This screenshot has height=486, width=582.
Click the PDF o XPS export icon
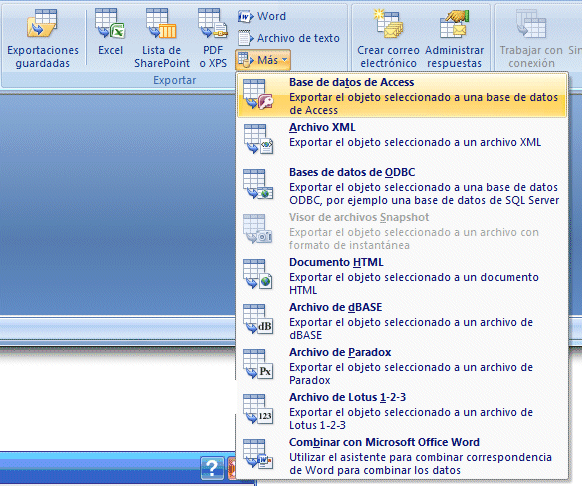click(213, 23)
